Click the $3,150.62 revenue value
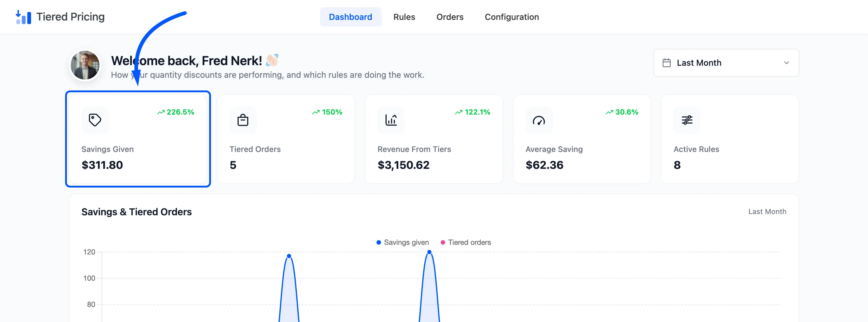The height and width of the screenshot is (322, 868). click(403, 165)
